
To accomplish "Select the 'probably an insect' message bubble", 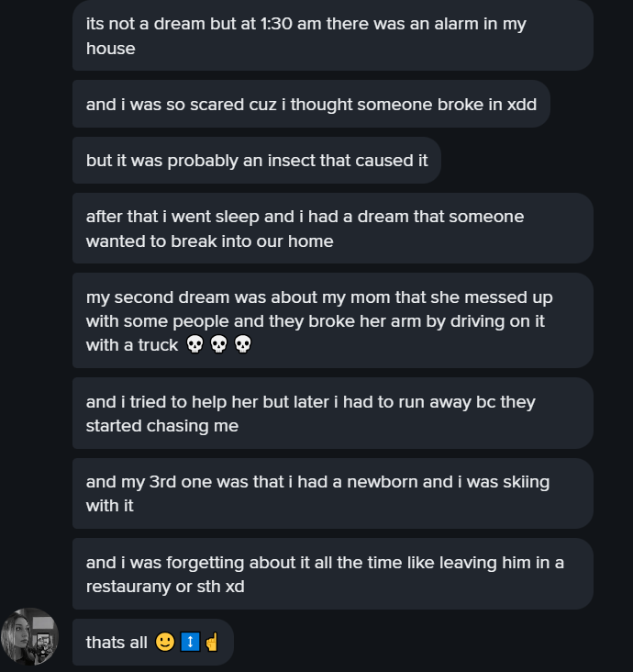I will coord(257,161).
